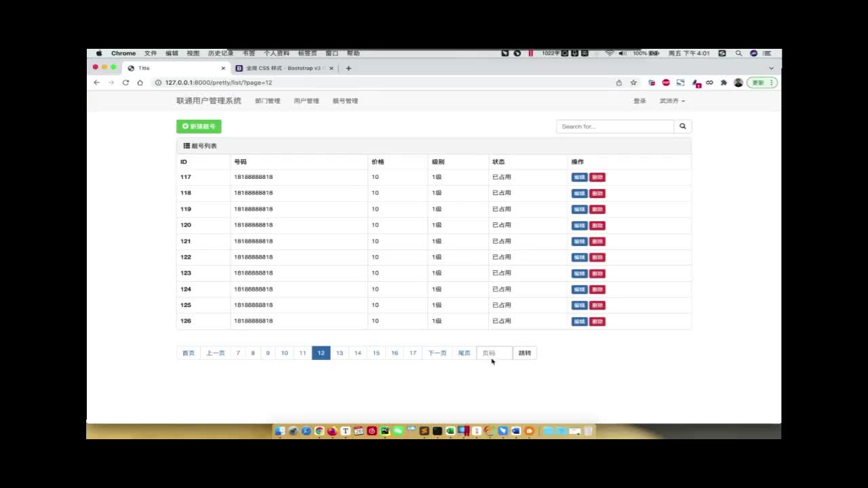The height and width of the screenshot is (488, 868).
Task: Reload the current page
Action: coord(125,83)
